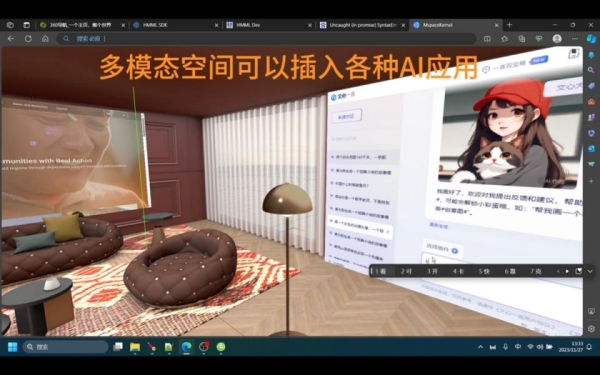
Task: Click the split screen icon in toolbar
Action: pyautogui.click(x=487, y=39)
